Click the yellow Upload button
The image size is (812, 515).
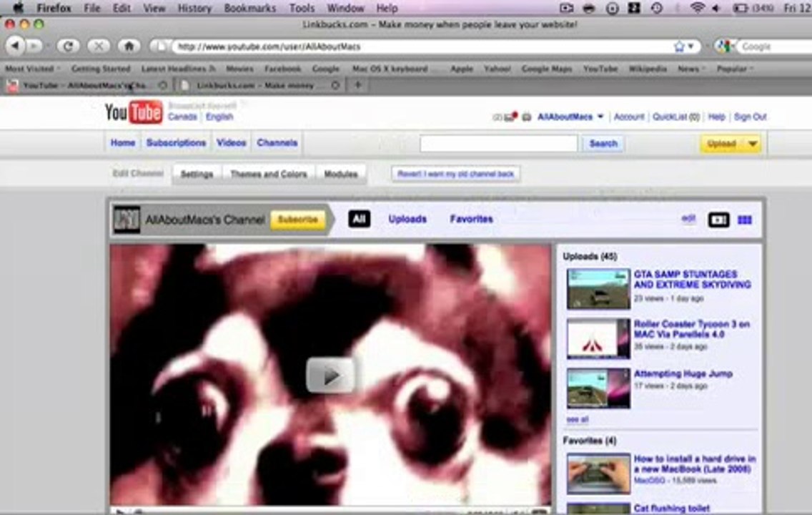(722, 144)
